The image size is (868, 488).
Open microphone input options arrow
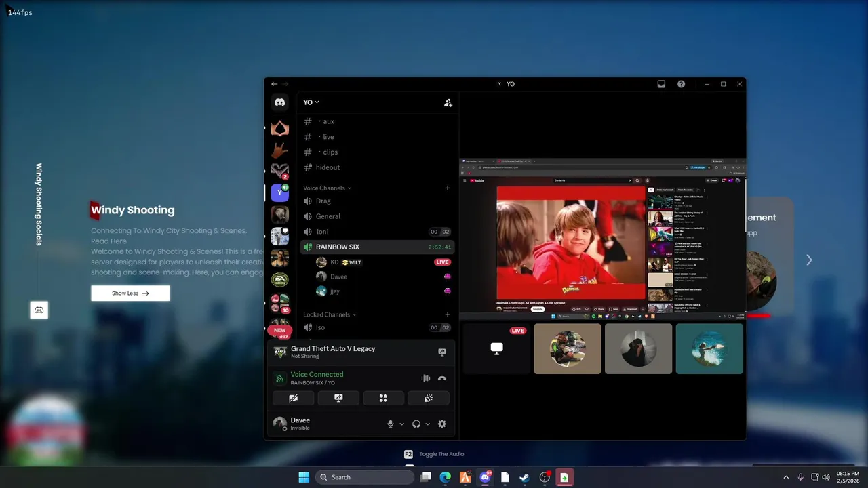pos(401,424)
